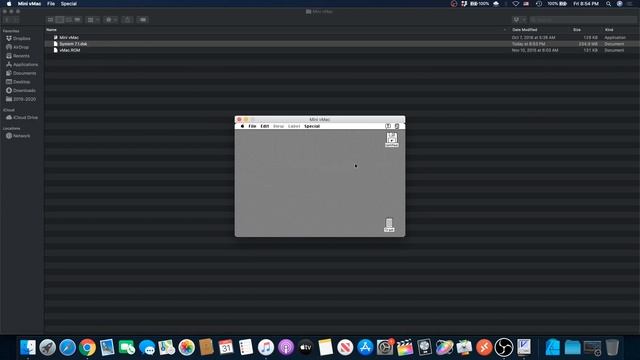The height and width of the screenshot is (360, 640).
Task: Open Podcasts from the Dock
Action: click(286, 347)
